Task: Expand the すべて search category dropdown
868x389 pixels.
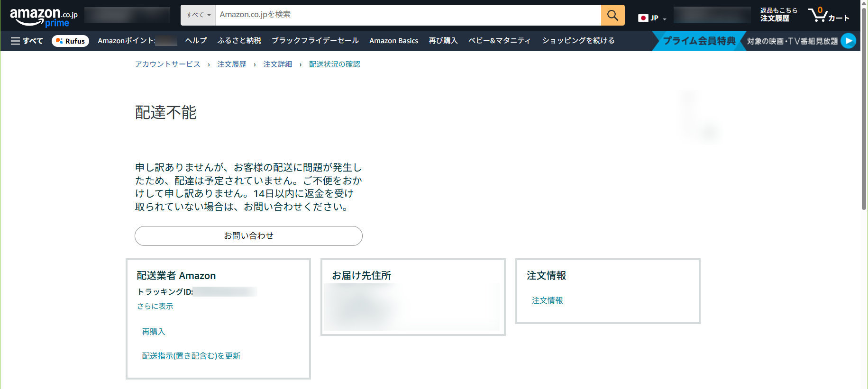Action: pos(198,15)
